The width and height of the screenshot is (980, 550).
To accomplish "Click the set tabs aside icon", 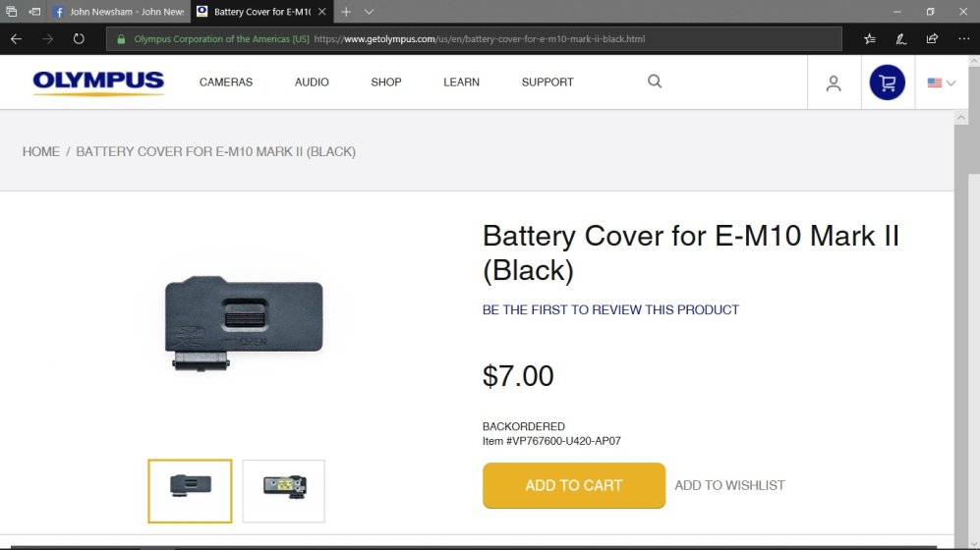I will 34,11.
